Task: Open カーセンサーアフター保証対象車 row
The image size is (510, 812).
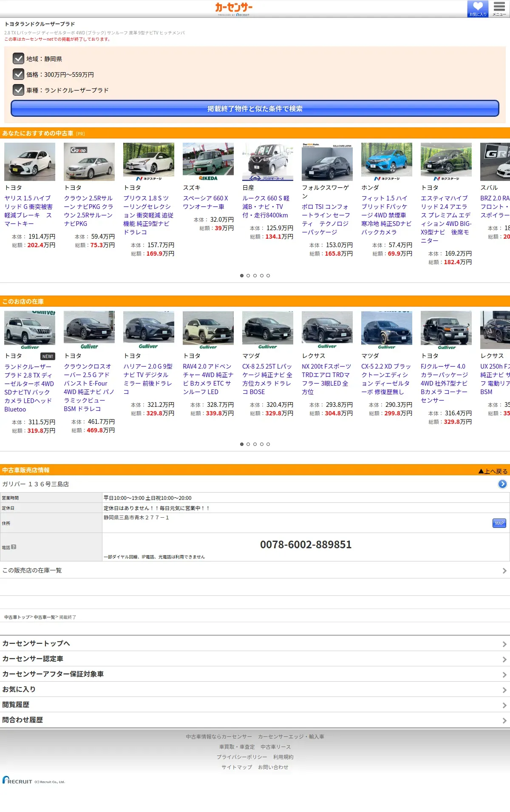Action: pyautogui.click(x=255, y=674)
